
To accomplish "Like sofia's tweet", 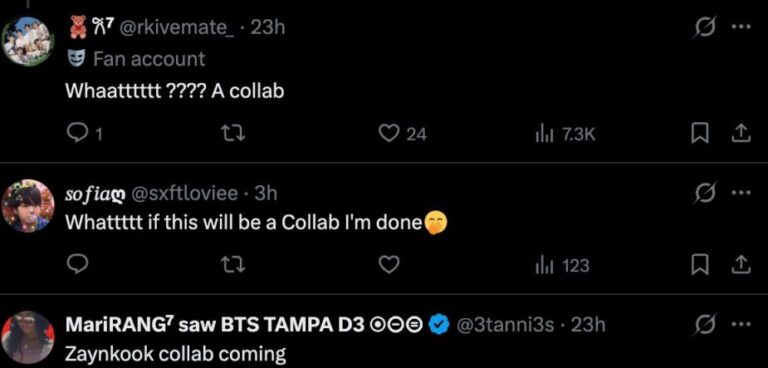I will [388, 265].
